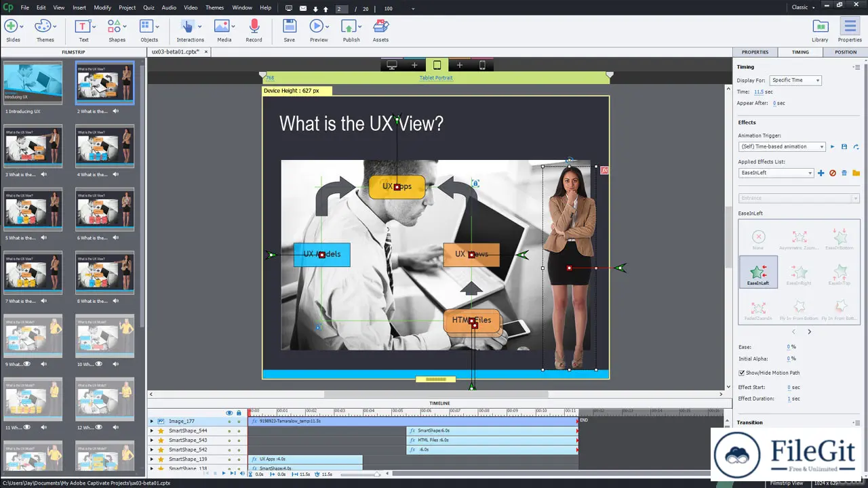The height and width of the screenshot is (488, 868).
Task: Go to next effects page arrow
Action: [x=809, y=331]
